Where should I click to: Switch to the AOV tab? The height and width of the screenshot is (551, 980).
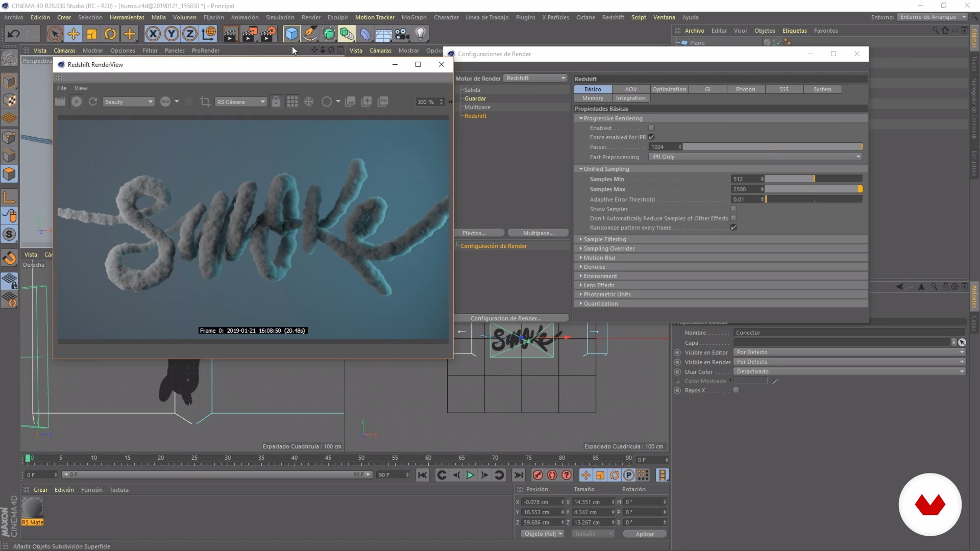[631, 89]
